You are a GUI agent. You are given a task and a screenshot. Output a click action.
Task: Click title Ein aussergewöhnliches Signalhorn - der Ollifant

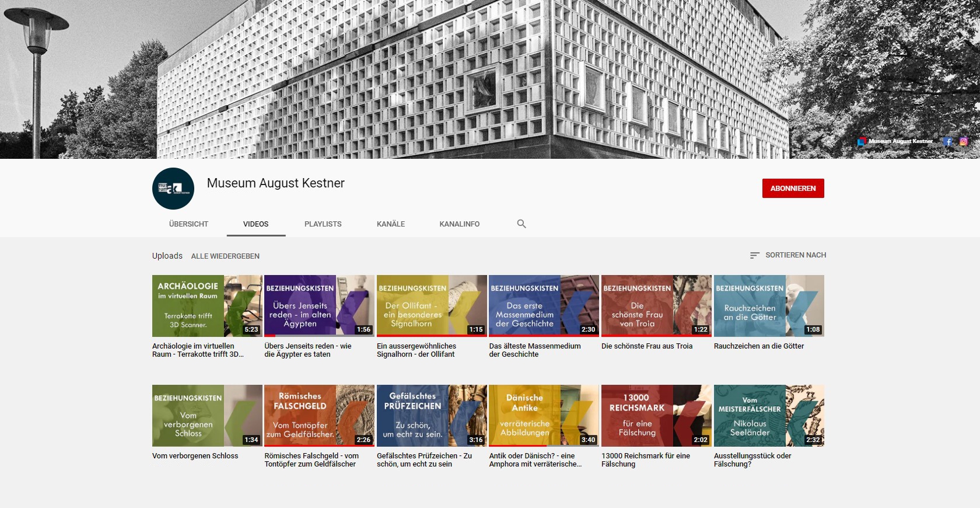(416, 350)
